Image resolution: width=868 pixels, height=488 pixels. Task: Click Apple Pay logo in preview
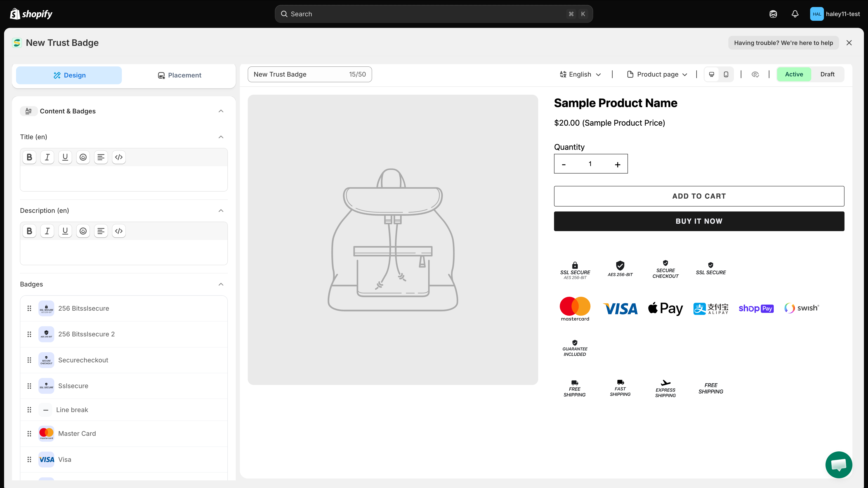[x=665, y=308]
